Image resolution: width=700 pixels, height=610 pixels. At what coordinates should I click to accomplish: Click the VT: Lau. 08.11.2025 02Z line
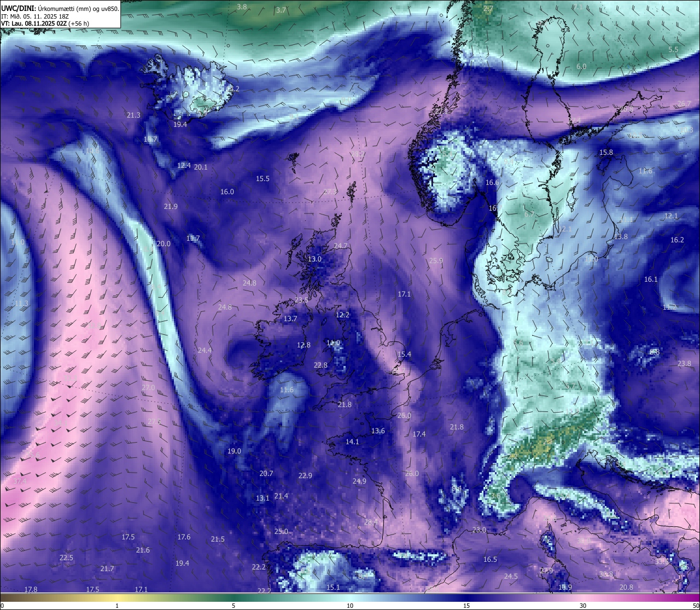tap(45, 24)
